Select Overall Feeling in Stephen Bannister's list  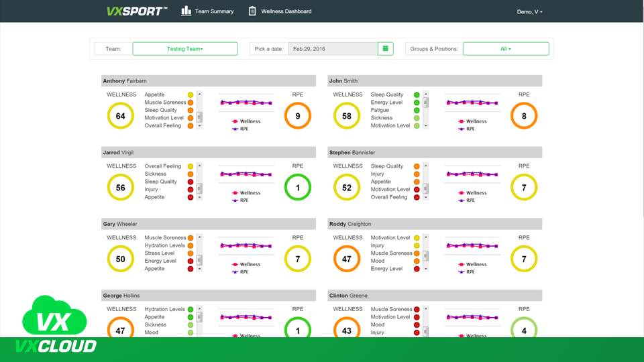point(389,197)
